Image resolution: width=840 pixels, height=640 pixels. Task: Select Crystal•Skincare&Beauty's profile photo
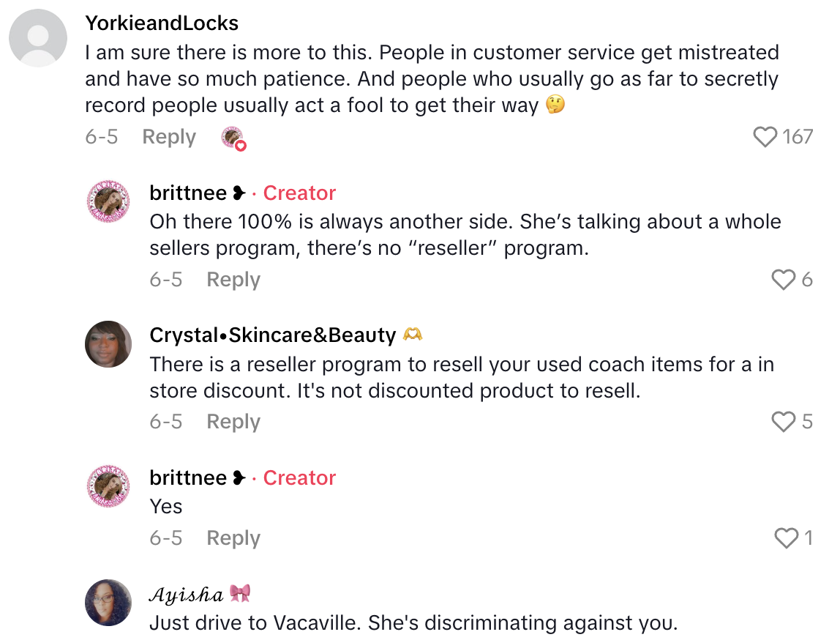pos(108,343)
